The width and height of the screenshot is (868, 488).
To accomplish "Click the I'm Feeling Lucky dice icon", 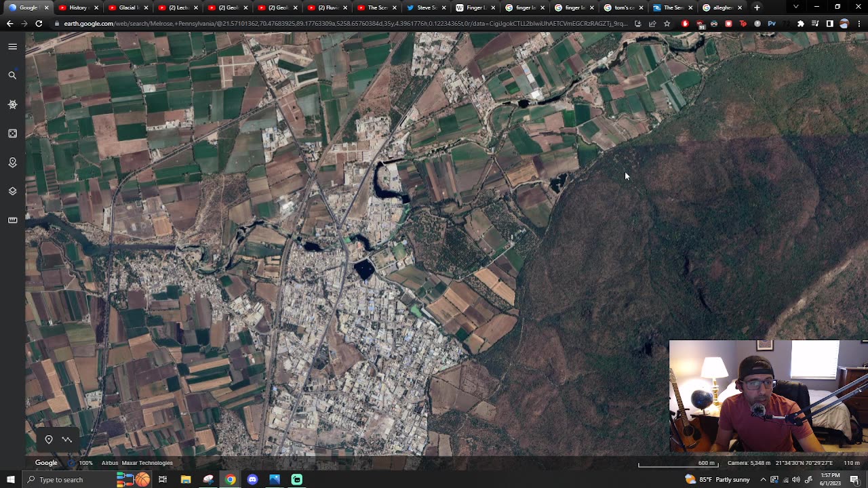I will coord(12,134).
